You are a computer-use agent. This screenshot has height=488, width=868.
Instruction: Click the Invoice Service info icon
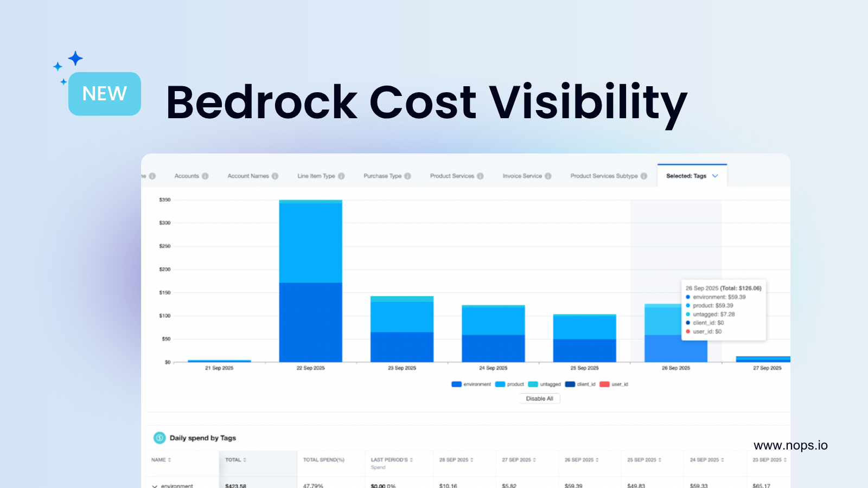pos(548,176)
